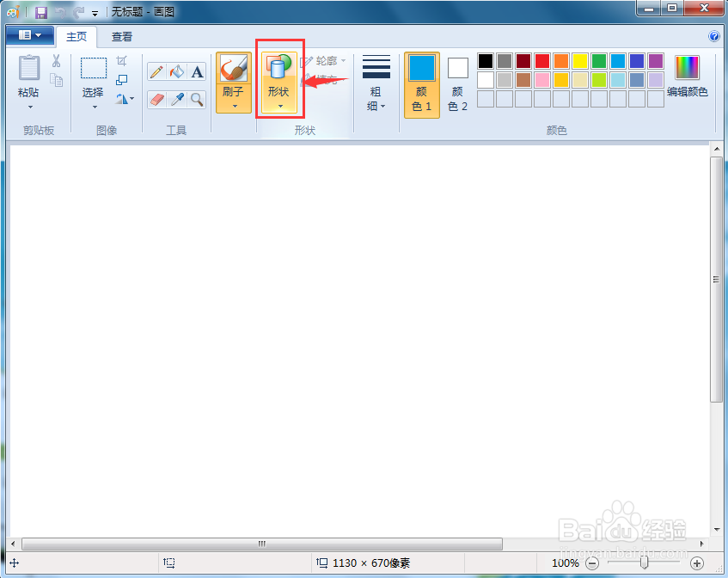Pick the pink color swatch
The width and height of the screenshot is (728, 578).
click(542, 80)
